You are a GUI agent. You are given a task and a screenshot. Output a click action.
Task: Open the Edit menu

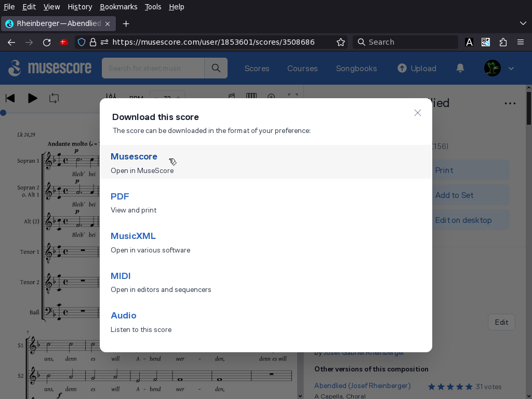29,7
